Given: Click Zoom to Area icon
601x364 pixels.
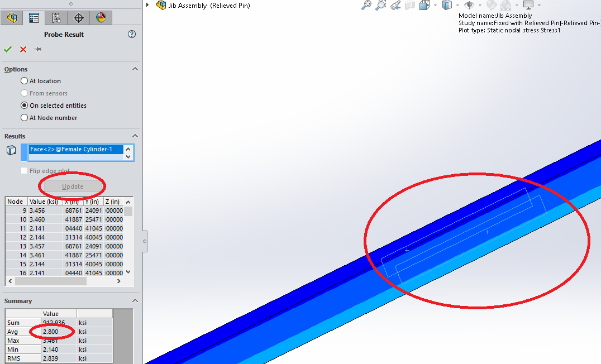Looking at the screenshot, I should (380, 6).
